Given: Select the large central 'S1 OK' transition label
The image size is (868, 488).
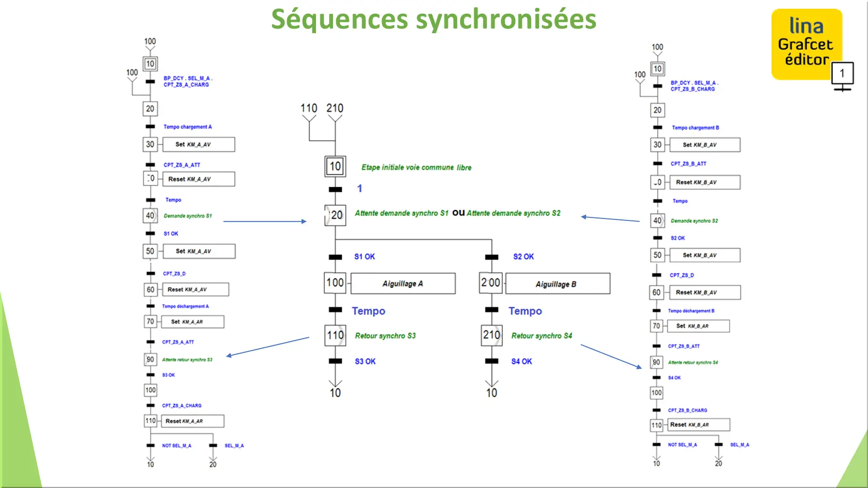Looking at the screenshot, I should click(365, 256).
